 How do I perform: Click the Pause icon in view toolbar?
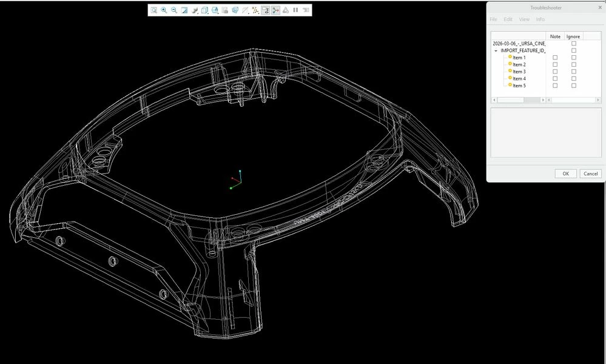pyautogui.click(x=295, y=10)
